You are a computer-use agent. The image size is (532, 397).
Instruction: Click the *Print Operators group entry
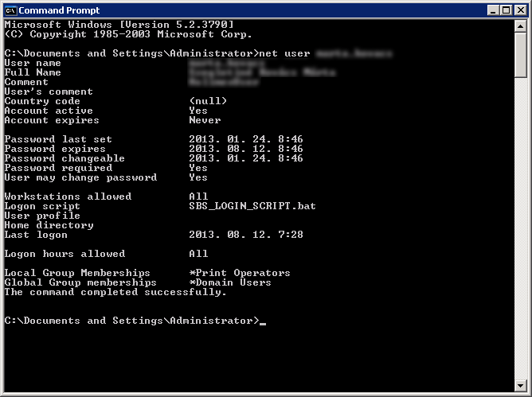[240, 273]
